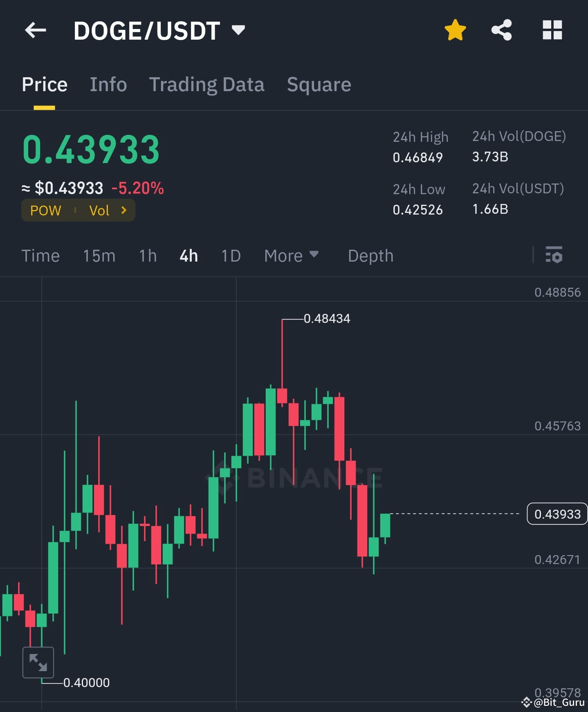Open the Vol tag chevron

[x=123, y=210]
